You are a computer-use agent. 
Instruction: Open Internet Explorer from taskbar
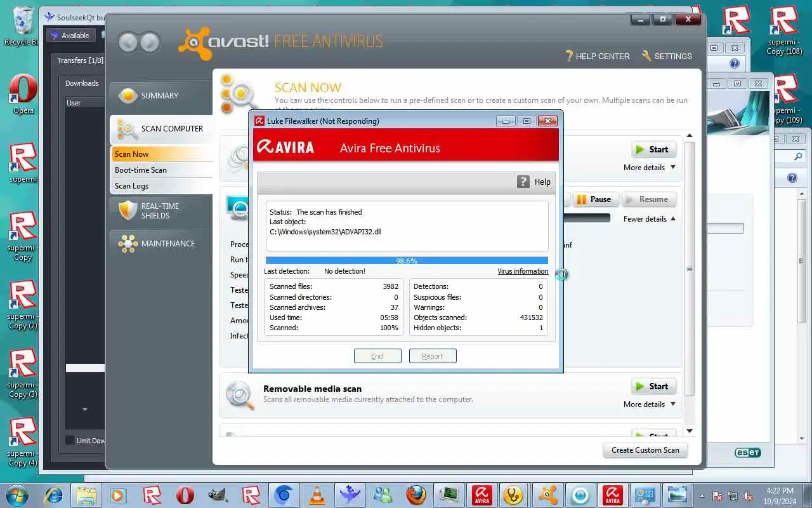coord(52,495)
